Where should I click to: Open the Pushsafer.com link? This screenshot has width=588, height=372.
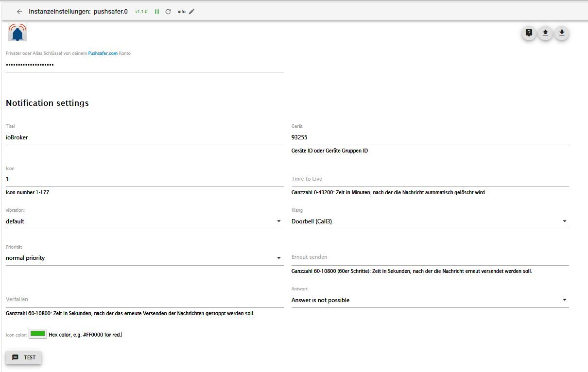point(103,53)
